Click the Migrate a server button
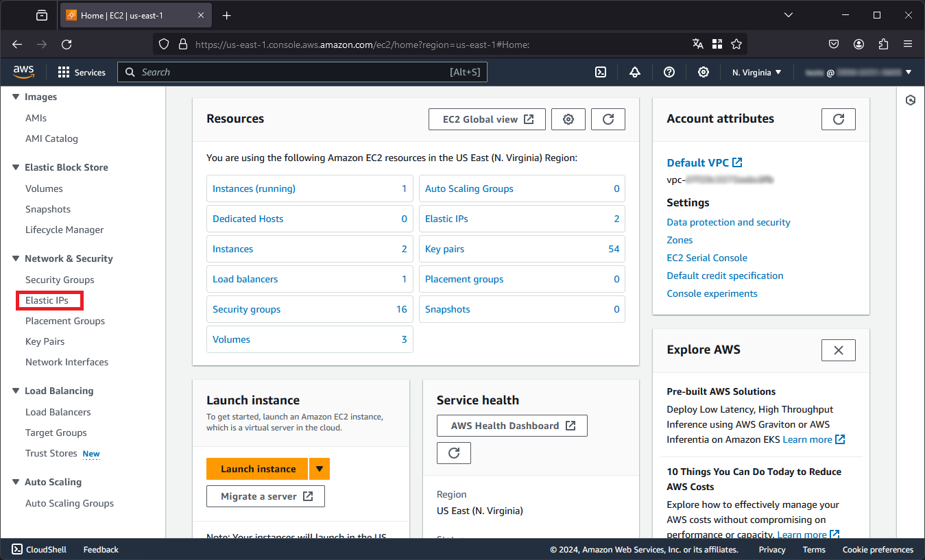Screen dimensions: 925x560 tap(265, 496)
